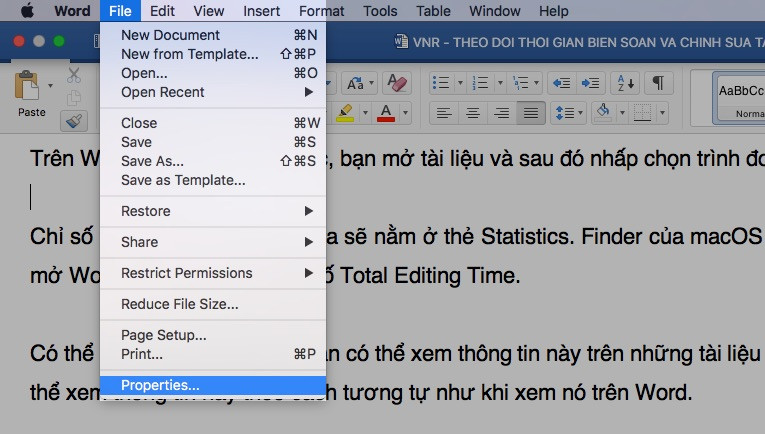The height and width of the screenshot is (434, 765).
Task: Apply bulleted list formatting
Action: (x=440, y=83)
